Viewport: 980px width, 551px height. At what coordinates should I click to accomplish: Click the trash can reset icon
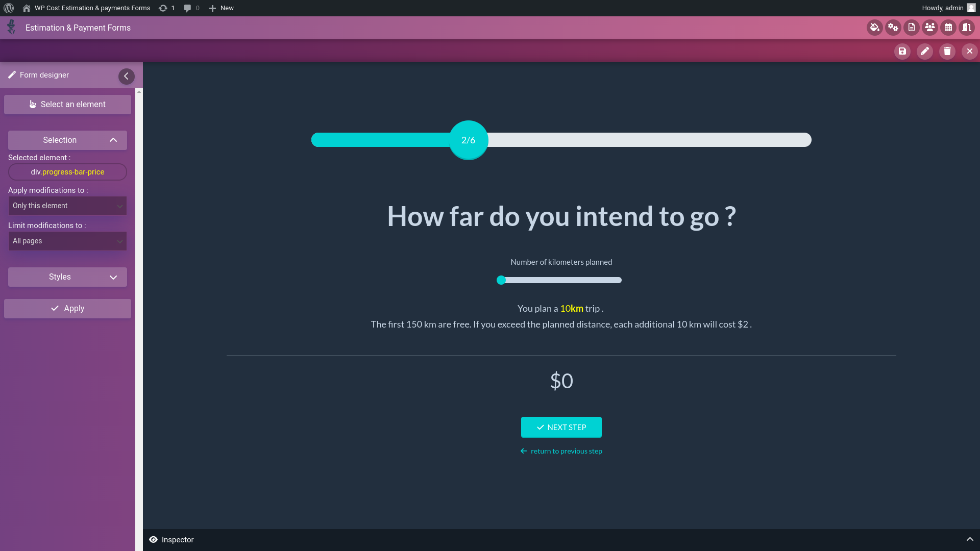pyautogui.click(x=947, y=51)
